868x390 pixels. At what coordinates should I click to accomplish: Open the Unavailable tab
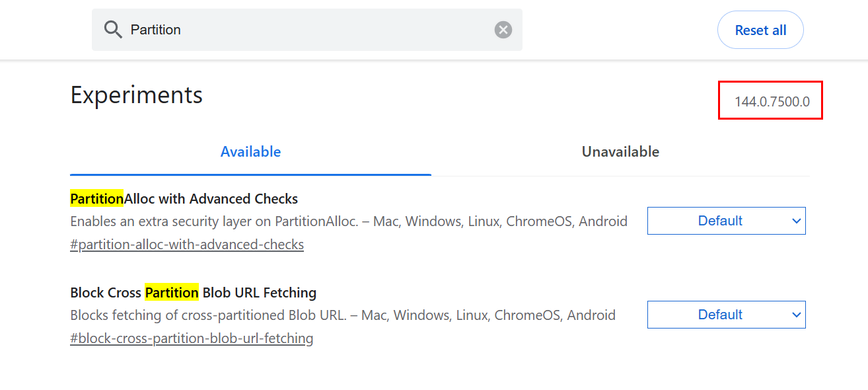[x=620, y=152]
